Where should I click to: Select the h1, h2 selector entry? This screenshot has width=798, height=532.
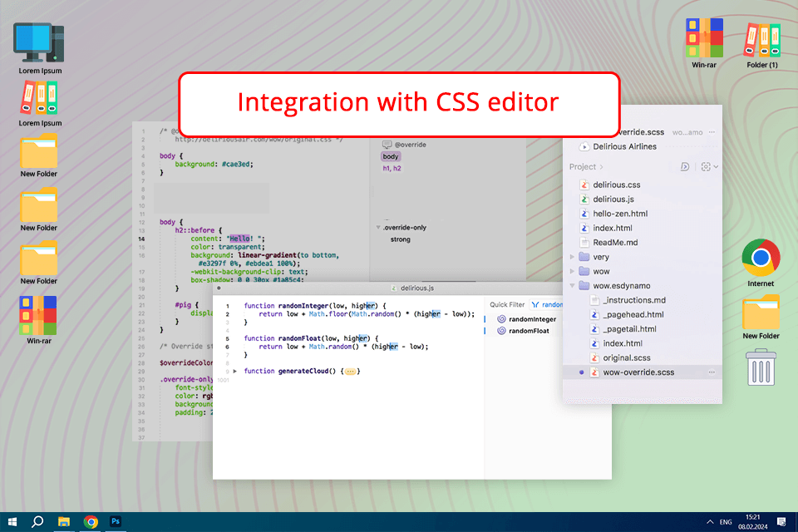click(x=392, y=169)
